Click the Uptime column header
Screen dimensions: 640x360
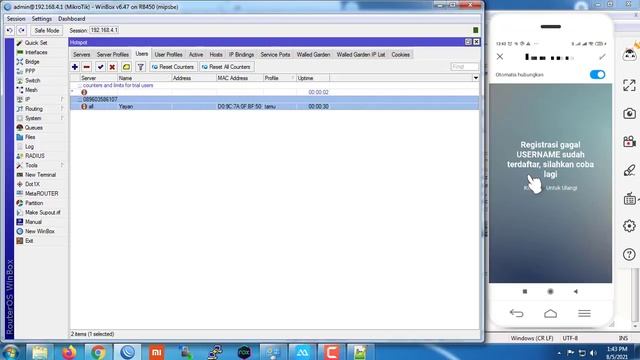point(312,78)
